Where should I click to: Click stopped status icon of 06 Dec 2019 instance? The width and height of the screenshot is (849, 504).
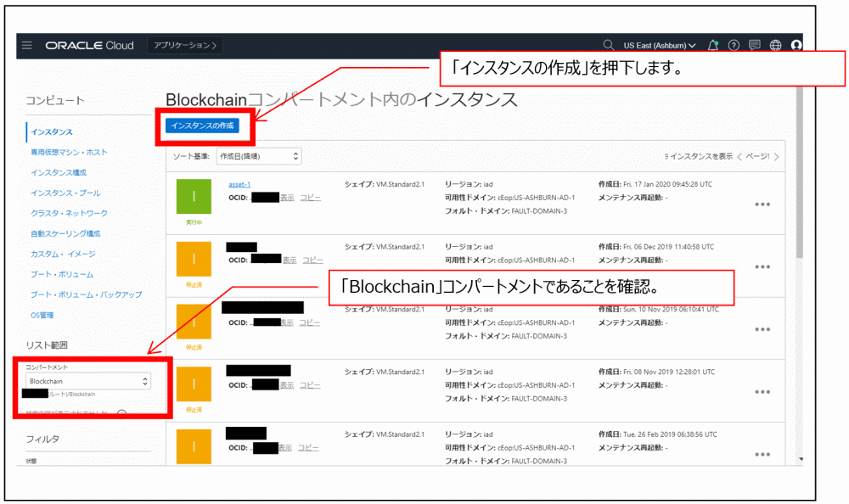194,259
